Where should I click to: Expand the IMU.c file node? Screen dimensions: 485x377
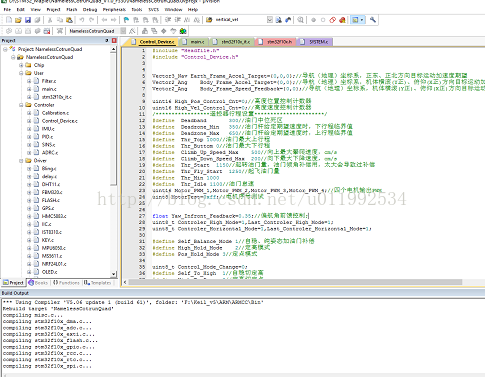point(29,129)
